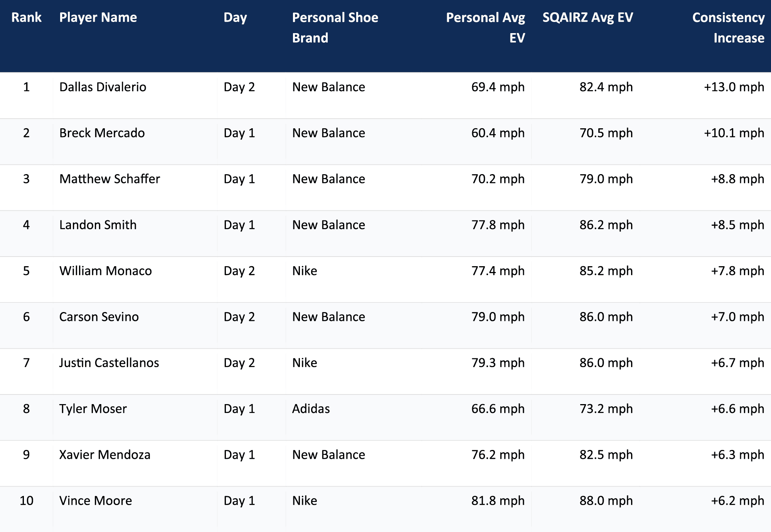Select William Monaco's Nike brand cell
The image size is (771, 532).
(305, 271)
